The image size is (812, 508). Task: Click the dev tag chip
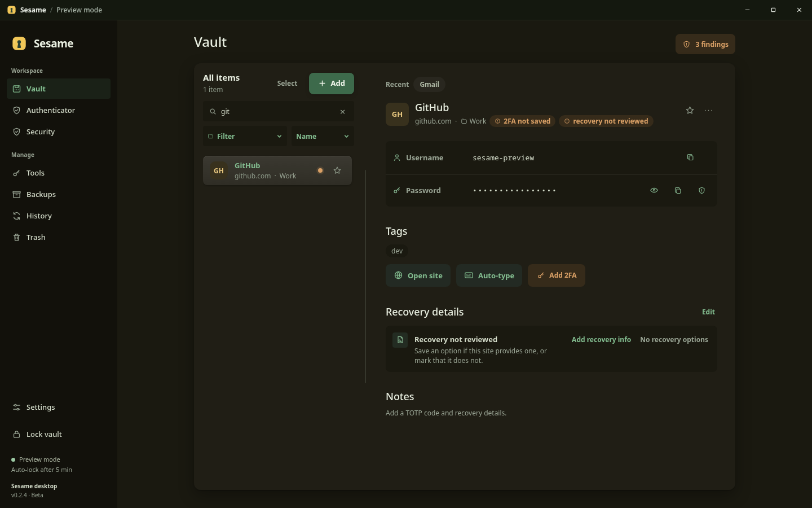point(397,251)
